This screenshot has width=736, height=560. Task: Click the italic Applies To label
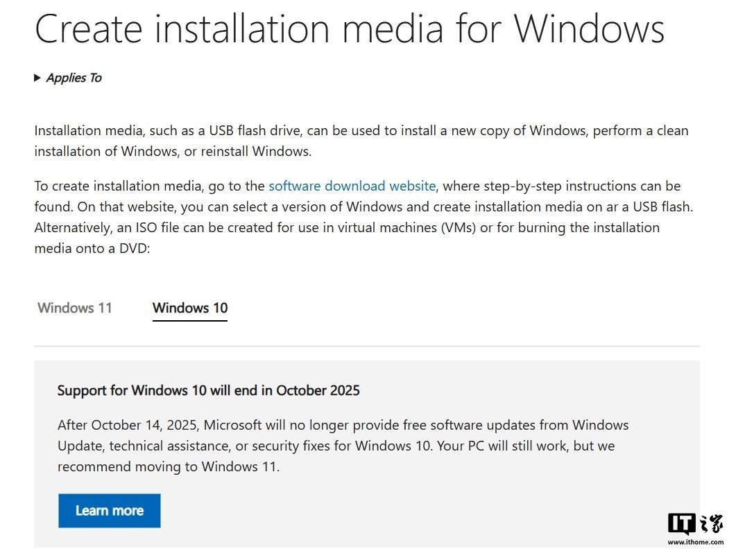74,78
